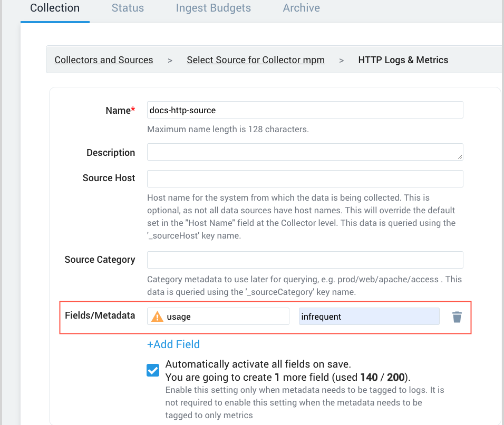This screenshot has height=425, width=504.
Task: Delete the usage field with trash icon
Action: coord(457,317)
